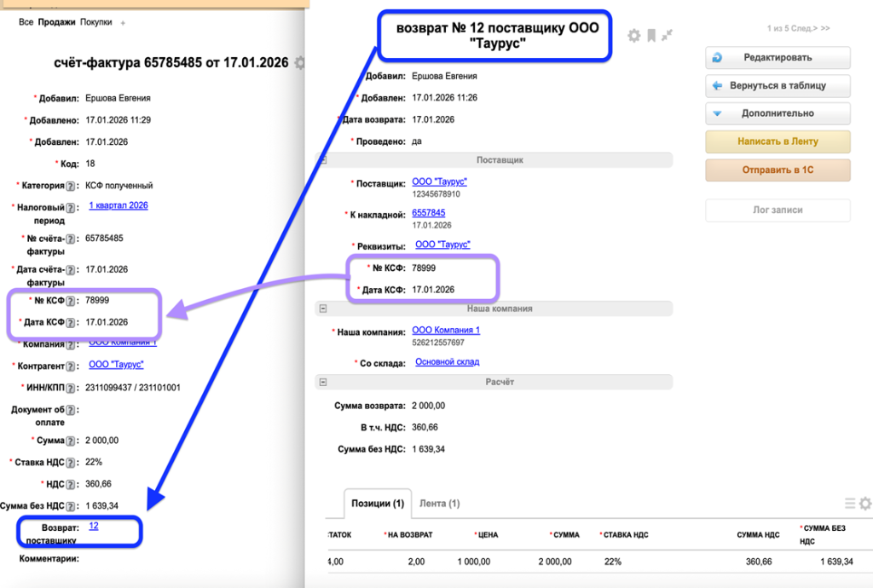The width and height of the screenshot is (873, 588).
Task: Collapse the Расчёт section
Action: (321, 383)
